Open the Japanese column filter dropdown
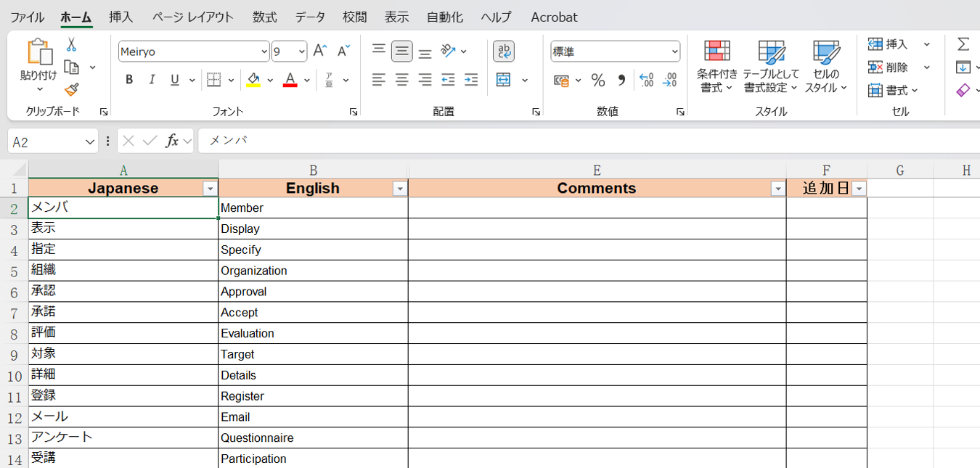Screen dimensions: 980x468 [211, 189]
